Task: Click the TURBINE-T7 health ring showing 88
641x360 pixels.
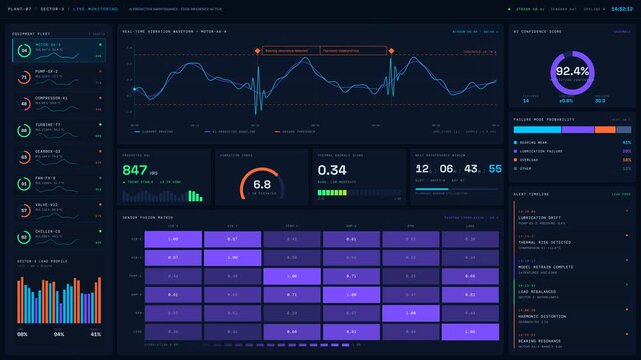Action: pos(24,131)
